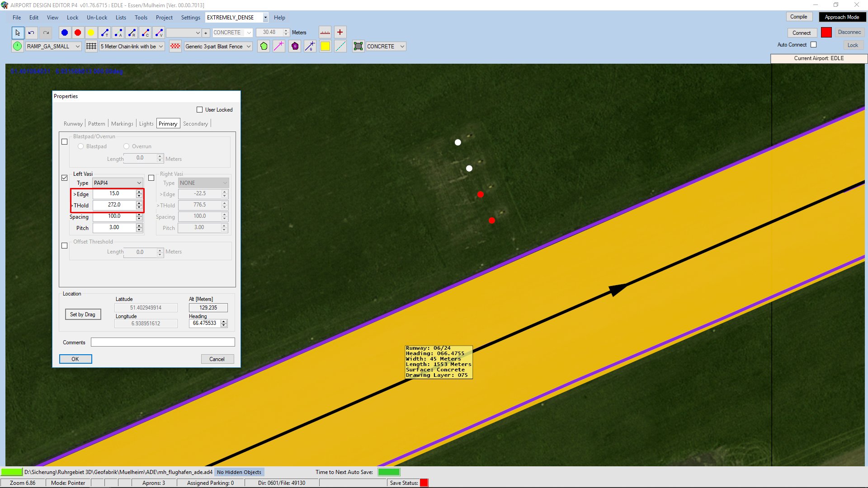The width and height of the screenshot is (868, 488).
Task: Enable the Offset Threshold checkbox
Action: (65, 245)
